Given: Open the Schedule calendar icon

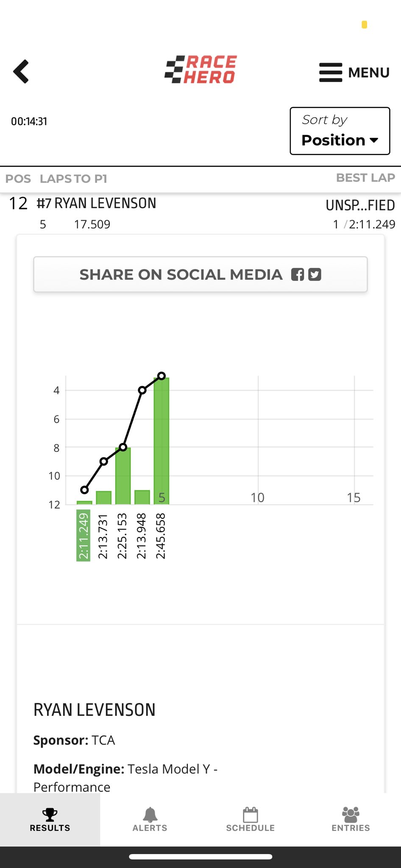Looking at the screenshot, I should pos(250,814).
